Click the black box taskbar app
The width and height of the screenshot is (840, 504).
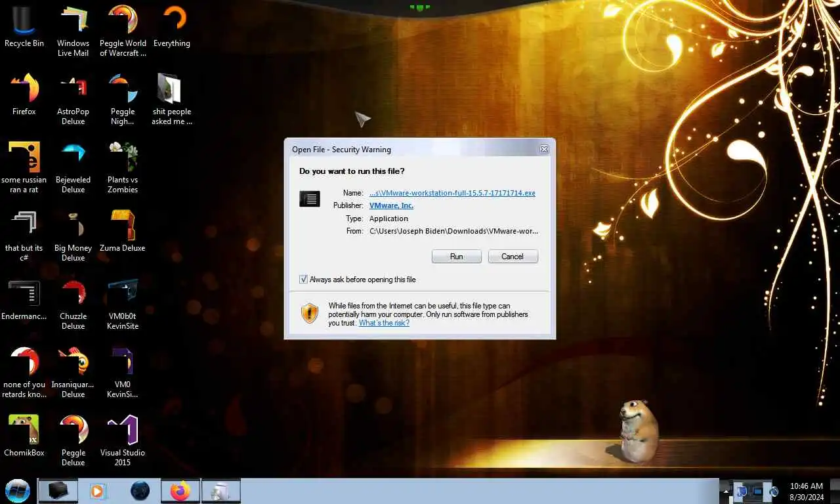(58, 491)
